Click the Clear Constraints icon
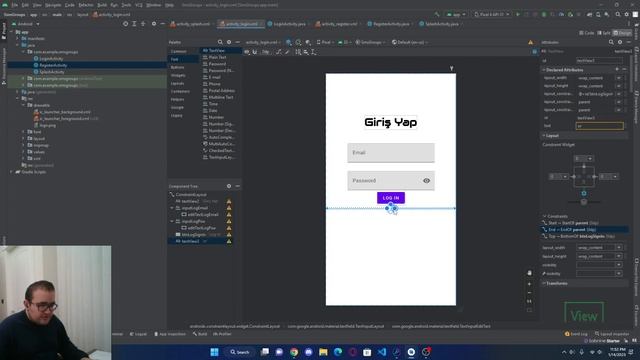Viewport: 640px width, 360px height. (279, 52)
